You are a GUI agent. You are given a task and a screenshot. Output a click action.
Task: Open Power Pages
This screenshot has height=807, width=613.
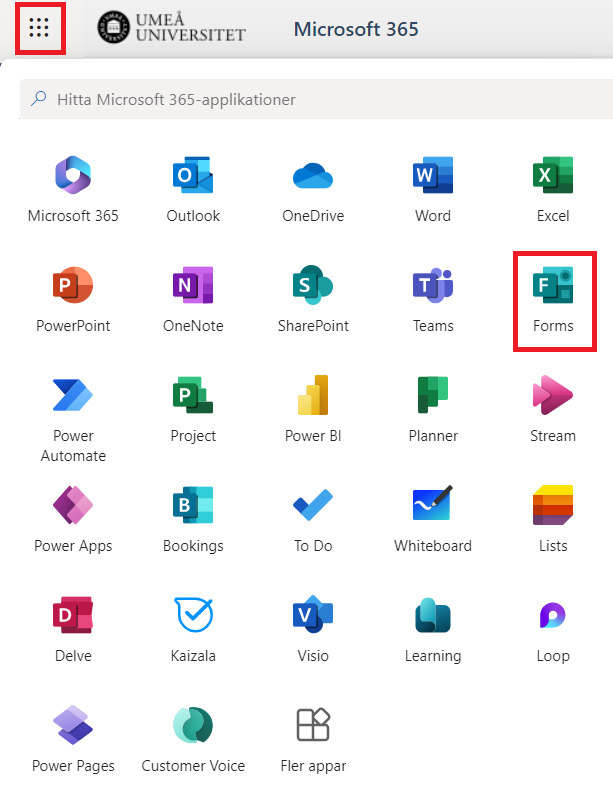73,740
